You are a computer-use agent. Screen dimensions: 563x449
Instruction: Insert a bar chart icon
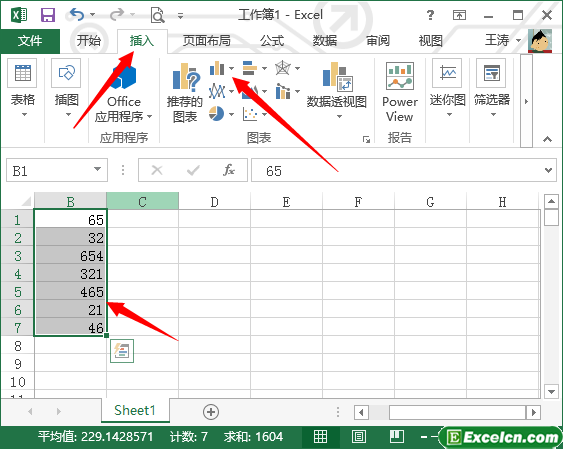point(250,68)
